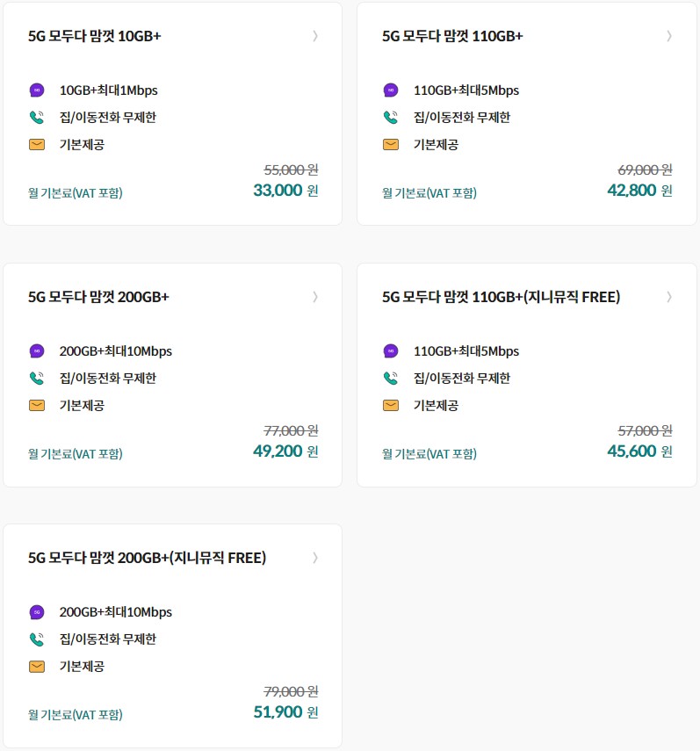Open the 5G 모두다 맘껏 10GB+ title
700x751 pixels.
click(94, 36)
